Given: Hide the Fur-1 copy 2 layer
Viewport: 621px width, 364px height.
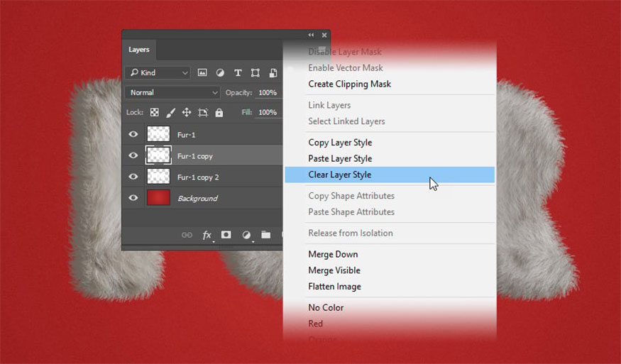Looking at the screenshot, I should [133, 177].
